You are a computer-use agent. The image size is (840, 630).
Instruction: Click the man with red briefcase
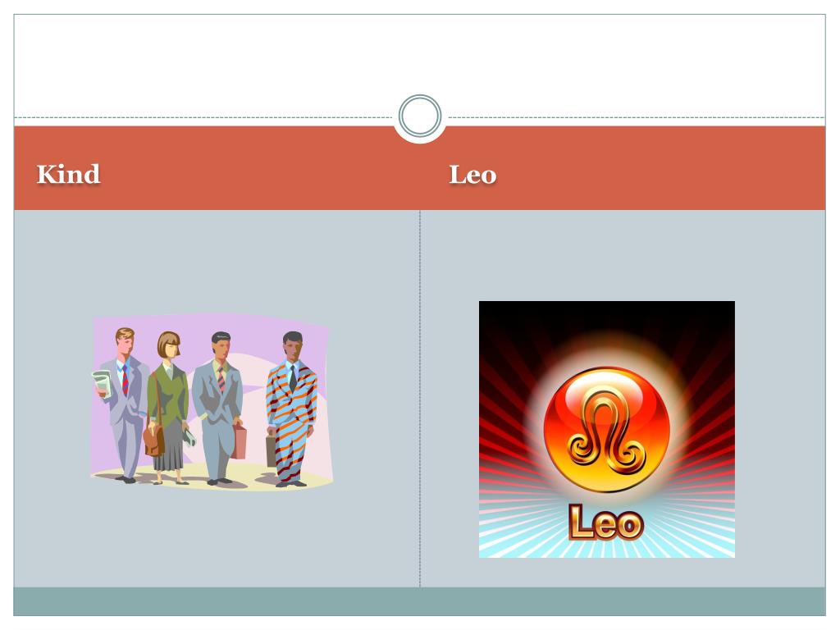point(218,409)
